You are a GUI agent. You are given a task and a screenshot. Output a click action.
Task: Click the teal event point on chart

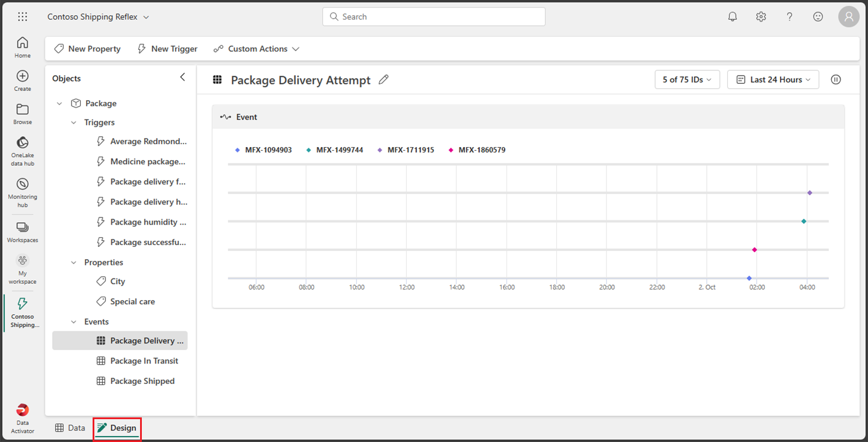[804, 221]
